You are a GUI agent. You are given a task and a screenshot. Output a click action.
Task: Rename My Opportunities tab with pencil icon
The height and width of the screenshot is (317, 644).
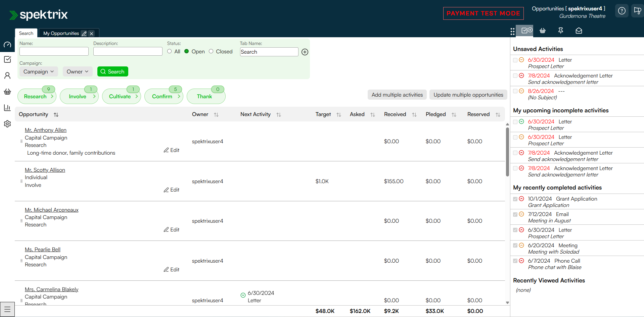click(x=84, y=34)
